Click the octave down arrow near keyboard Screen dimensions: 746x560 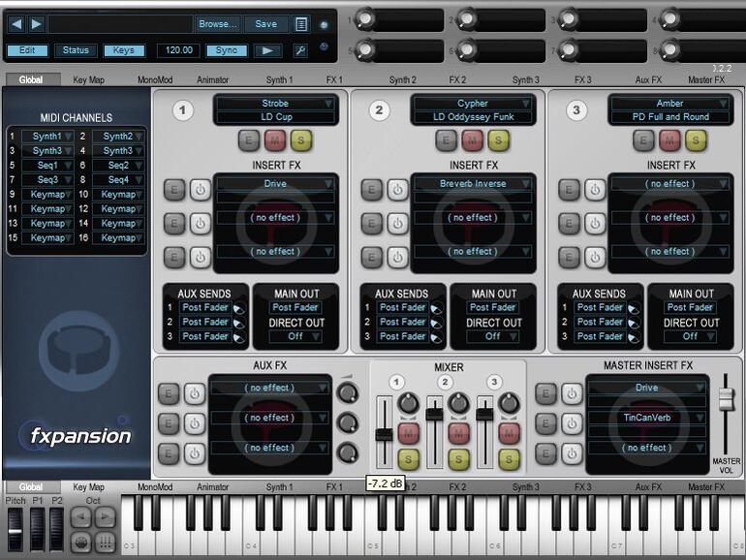pyautogui.click(x=80, y=517)
